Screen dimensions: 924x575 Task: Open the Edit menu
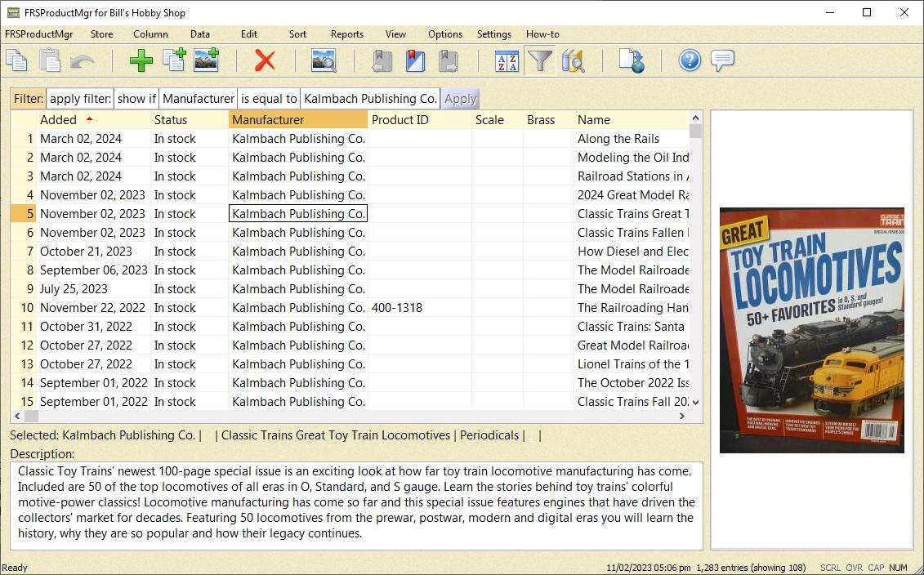click(249, 34)
